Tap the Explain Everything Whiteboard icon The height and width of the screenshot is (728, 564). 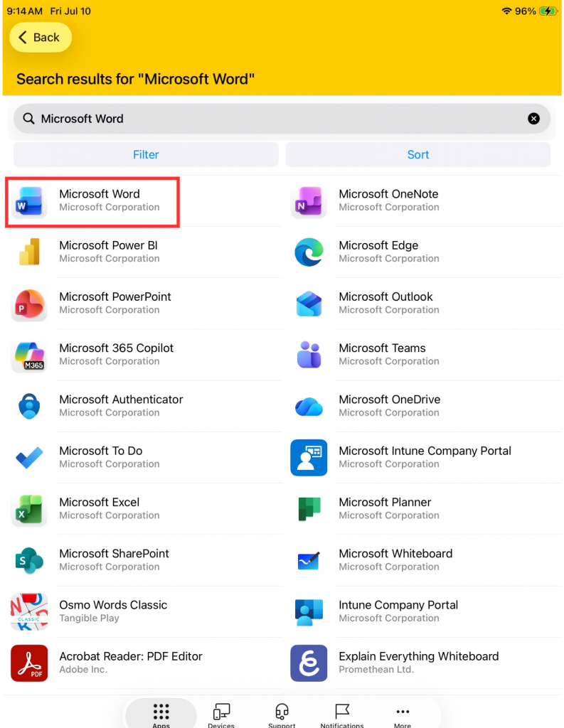coord(309,663)
